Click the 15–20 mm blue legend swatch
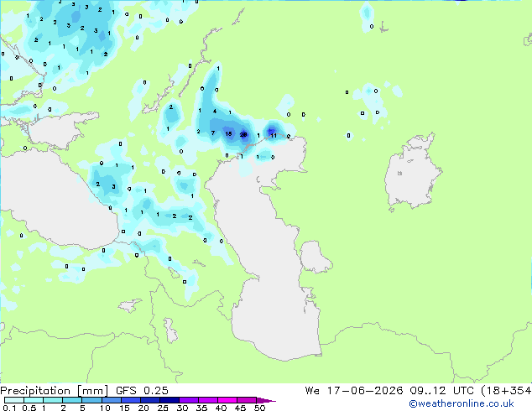 click(130, 400)
